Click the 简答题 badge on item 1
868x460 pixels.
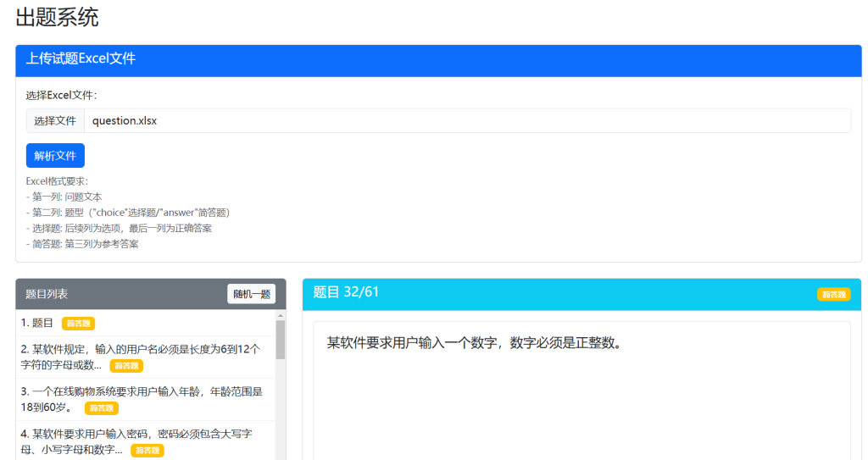click(x=78, y=324)
